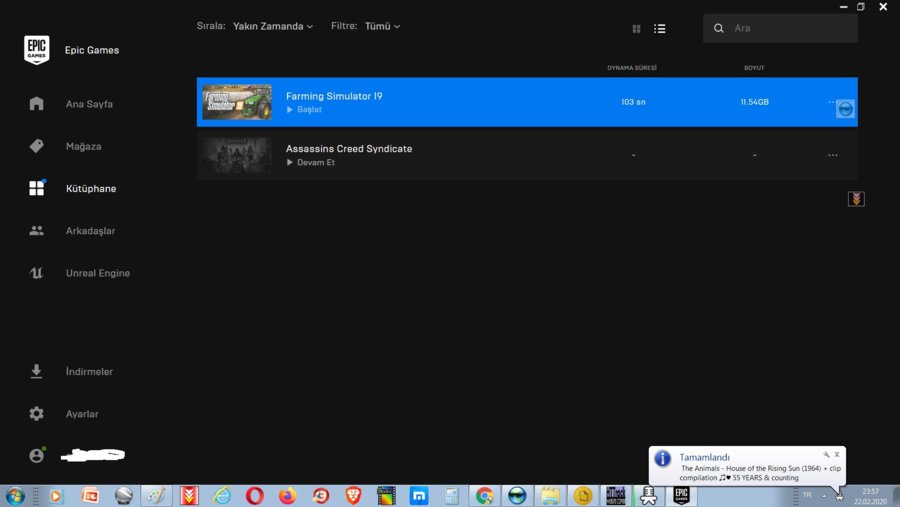The height and width of the screenshot is (507, 900).
Task: Click the Ara search field
Action: tap(790, 29)
